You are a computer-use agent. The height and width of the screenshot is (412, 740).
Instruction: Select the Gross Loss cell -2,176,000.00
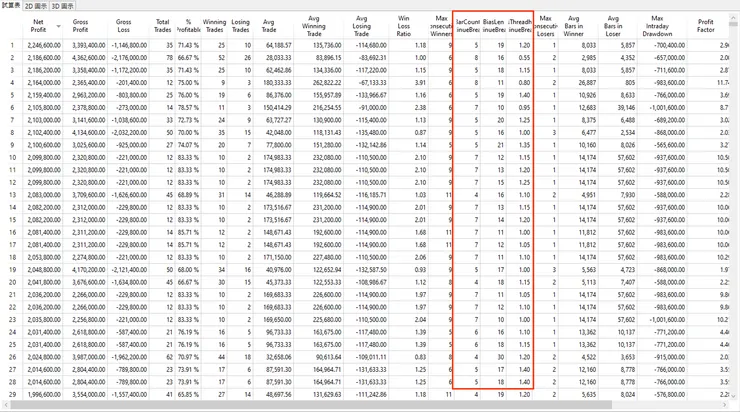[x=128, y=58]
